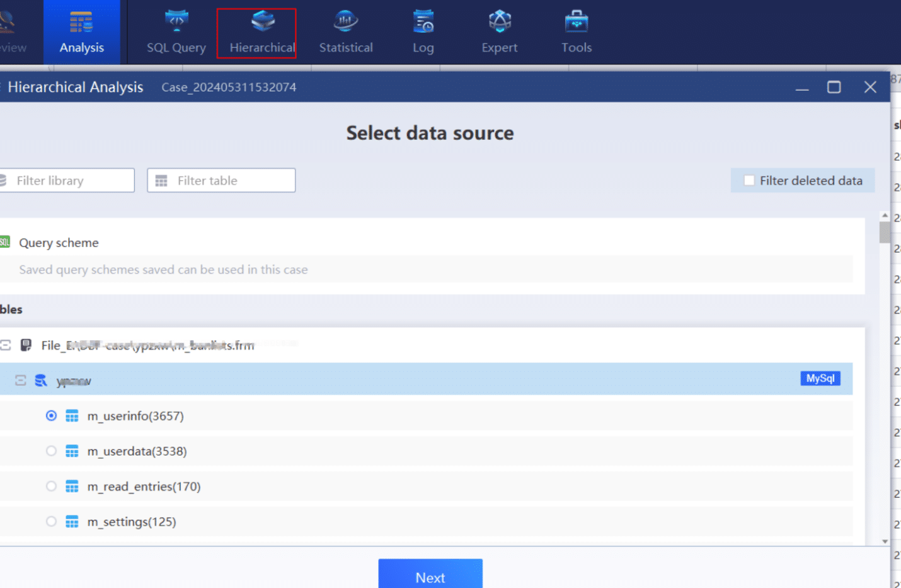
Task: Click the m_userdata(3538) label
Action: 137,451
